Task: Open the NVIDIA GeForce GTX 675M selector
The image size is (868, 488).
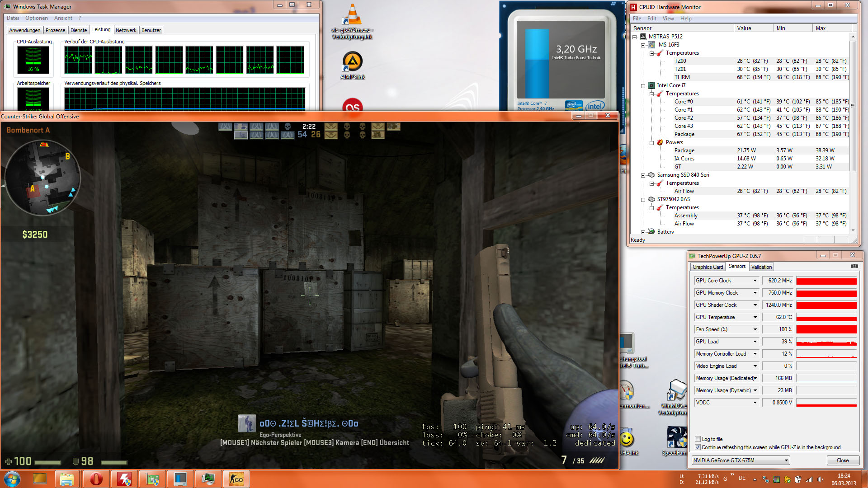Action: (x=741, y=460)
